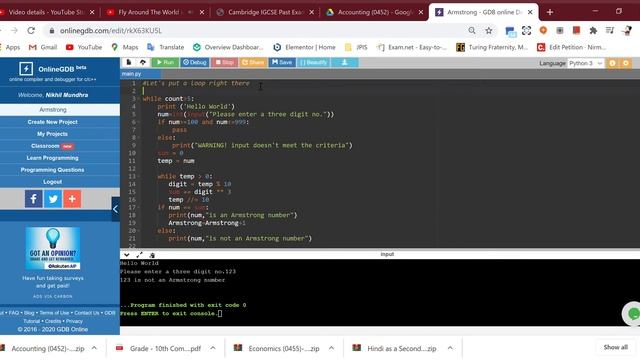This screenshot has height=360, width=640.
Task: Click the second orange settings icon near Language
Action: 626,63
